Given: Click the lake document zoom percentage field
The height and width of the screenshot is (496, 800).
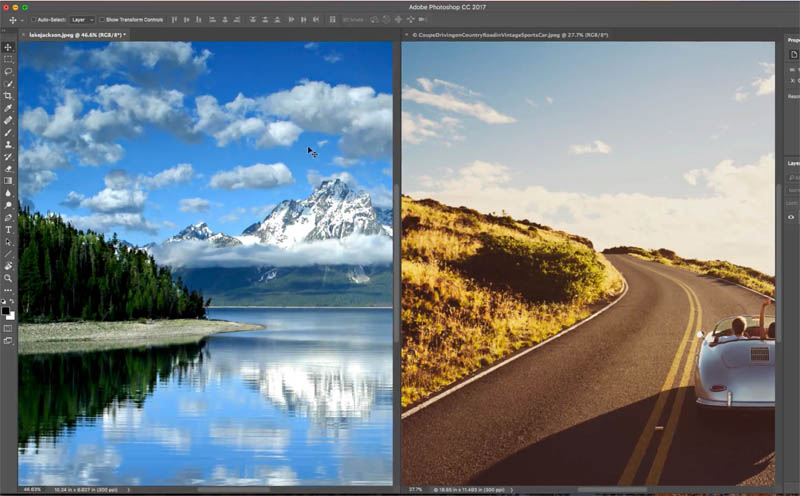Looking at the screenshot, I should click(32, 490).
